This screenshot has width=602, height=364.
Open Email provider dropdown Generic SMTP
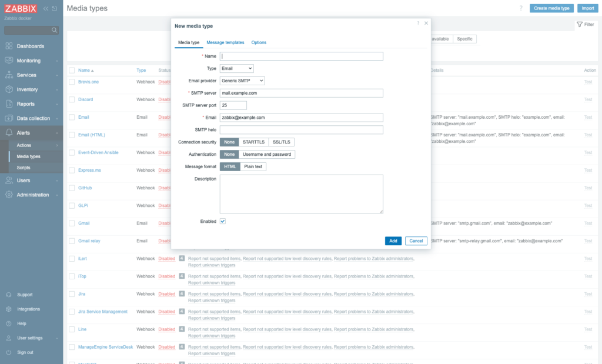(242, 81)
